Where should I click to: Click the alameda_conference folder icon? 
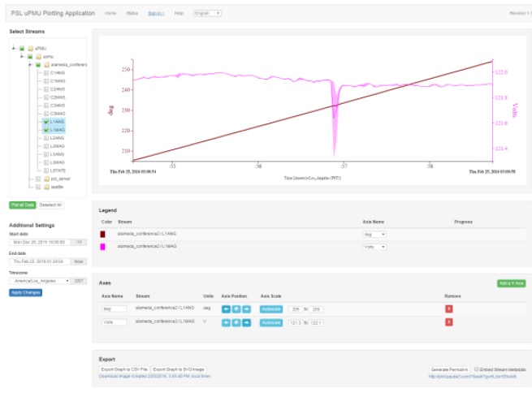tap(46, 64)
